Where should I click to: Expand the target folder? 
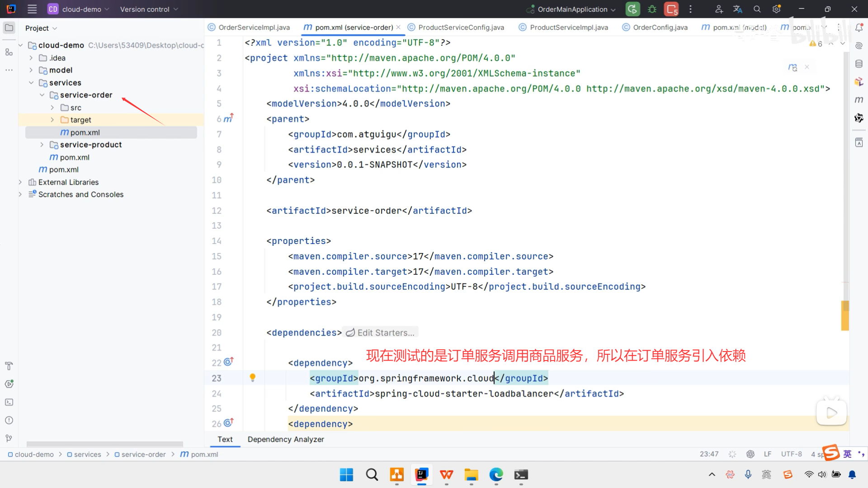coord(52,120)
